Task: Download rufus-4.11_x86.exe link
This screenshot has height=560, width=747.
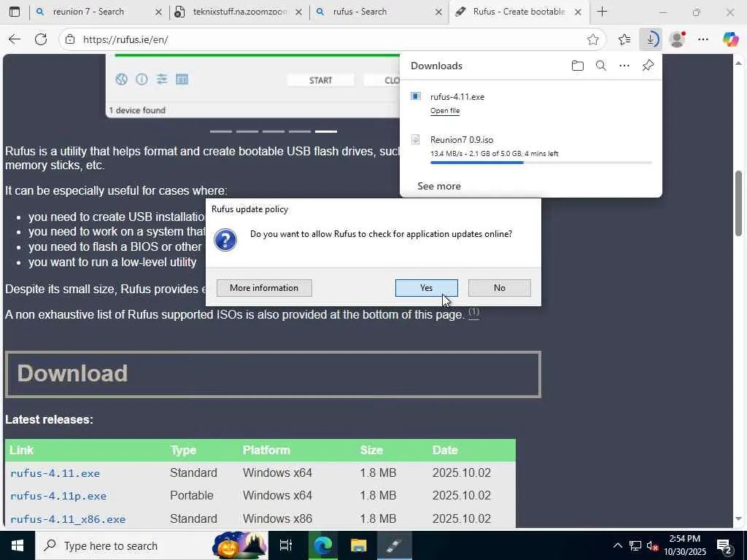Action: pyautogui.click(x=68, y=519)
